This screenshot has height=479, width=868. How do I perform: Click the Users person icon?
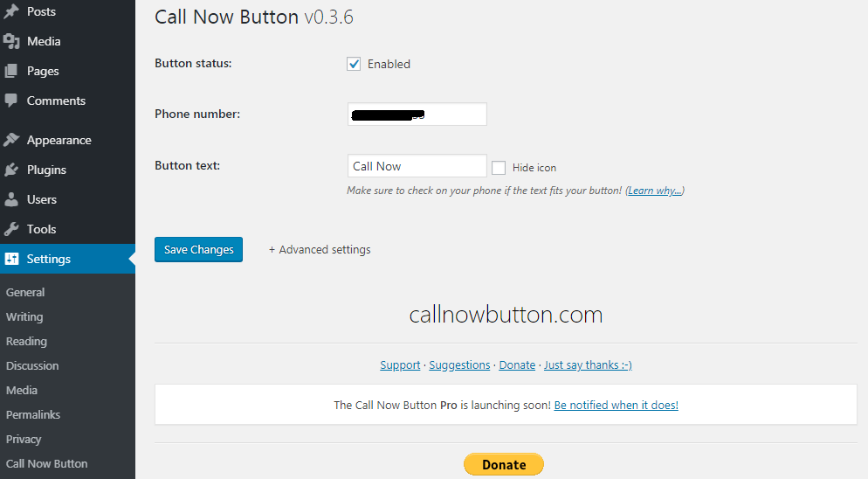11,199
